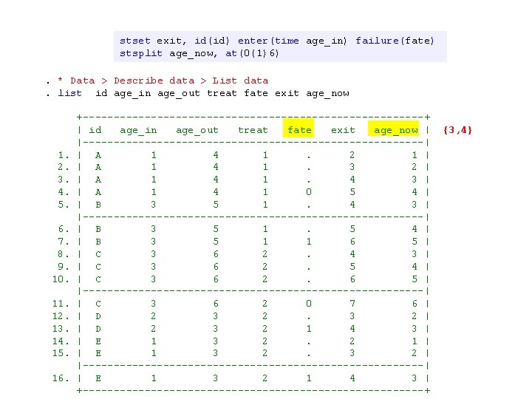Click age_now value 2 in row 15

tap(415, 353)
